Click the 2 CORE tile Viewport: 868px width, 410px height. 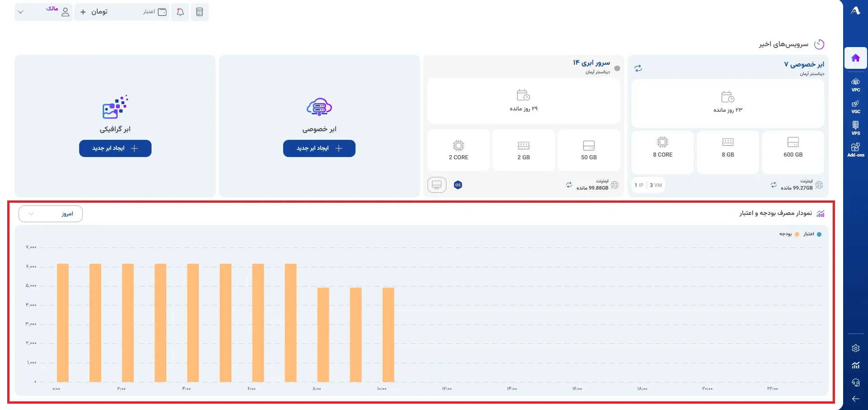click(458, 150)
